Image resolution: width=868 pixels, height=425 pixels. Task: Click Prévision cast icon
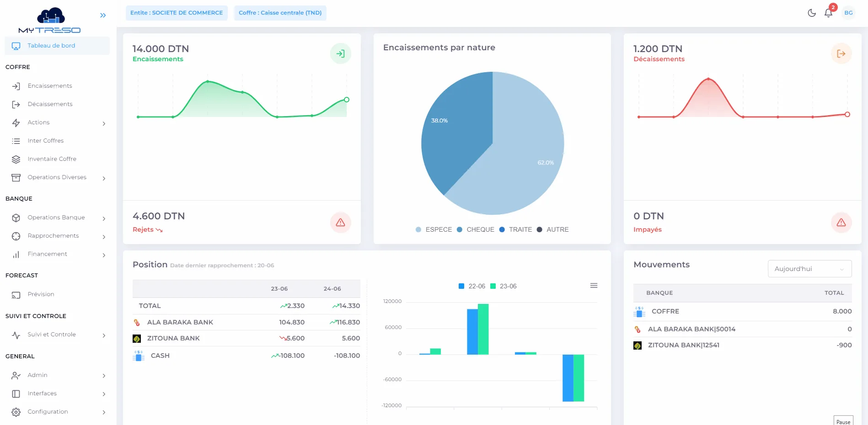[x=16, y=295]
